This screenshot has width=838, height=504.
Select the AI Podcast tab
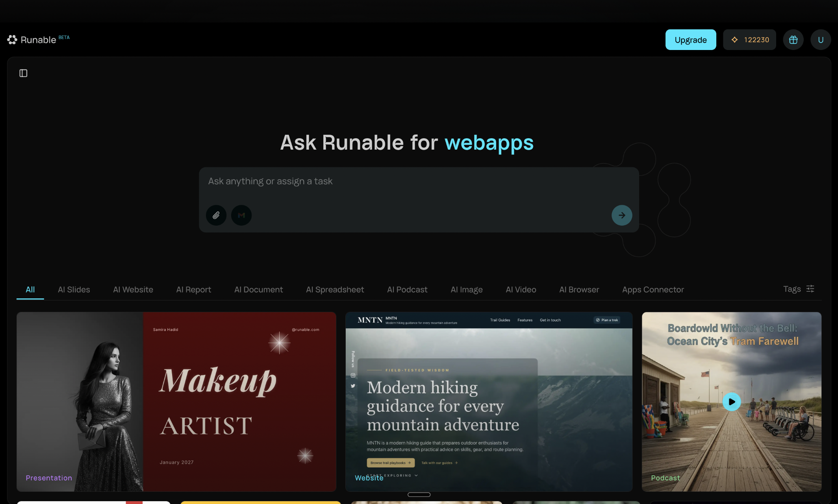[407, 290]
